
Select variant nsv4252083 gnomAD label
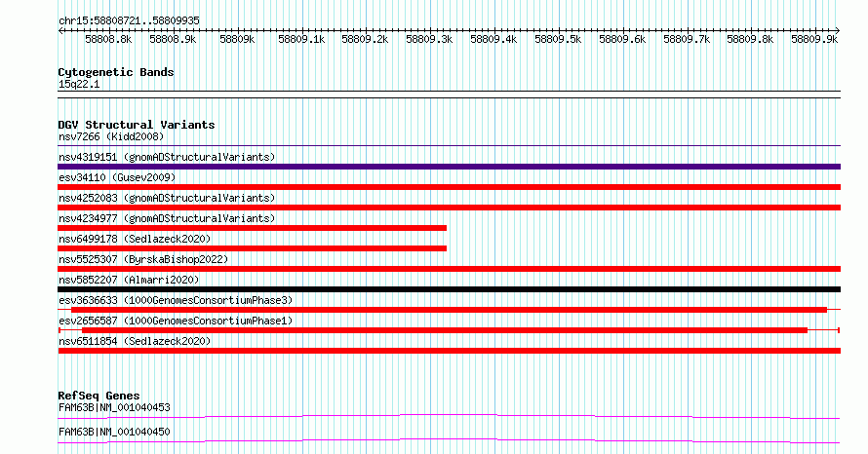(x=167, y=198)
